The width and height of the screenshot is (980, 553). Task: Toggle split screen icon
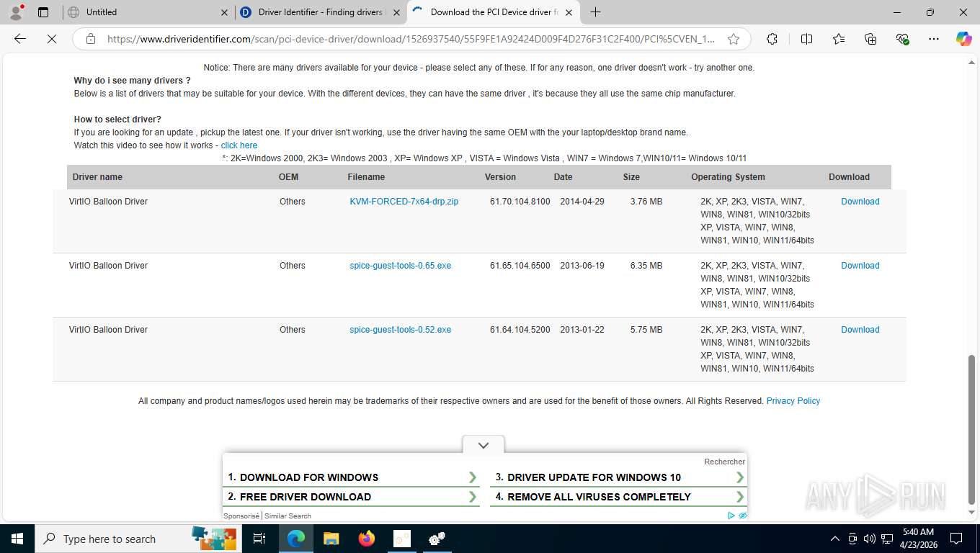click(806, 39)
